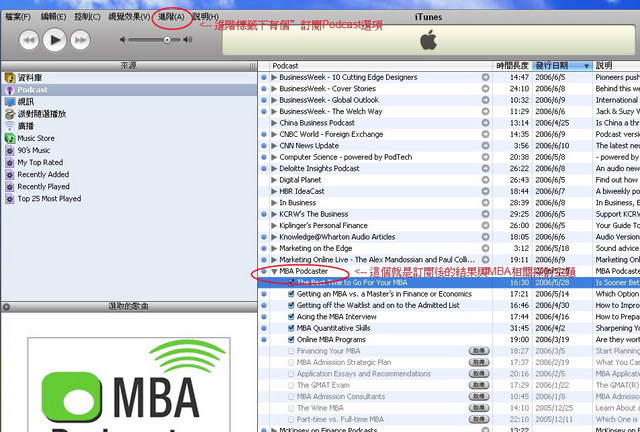Click the Play button
The height and width of the screenshot is (432, 640).
coord(55,40)
